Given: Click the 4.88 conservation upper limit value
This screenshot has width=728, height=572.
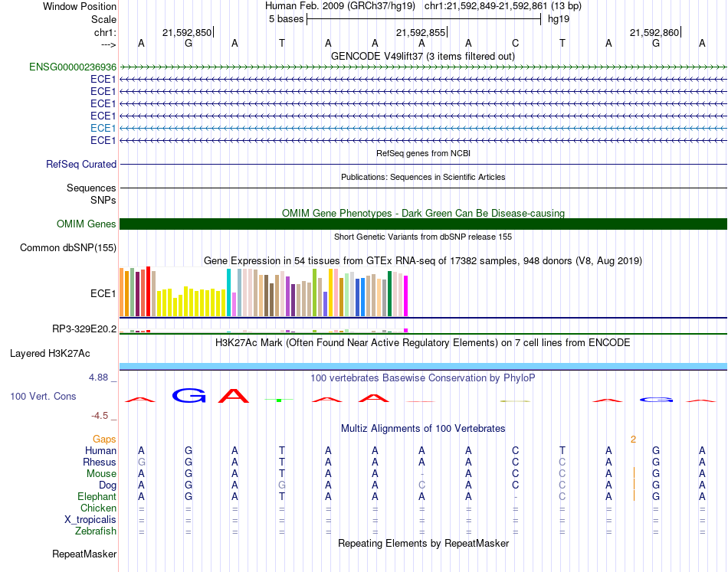Looking at the screenshot, I should (x=98, y=378).
